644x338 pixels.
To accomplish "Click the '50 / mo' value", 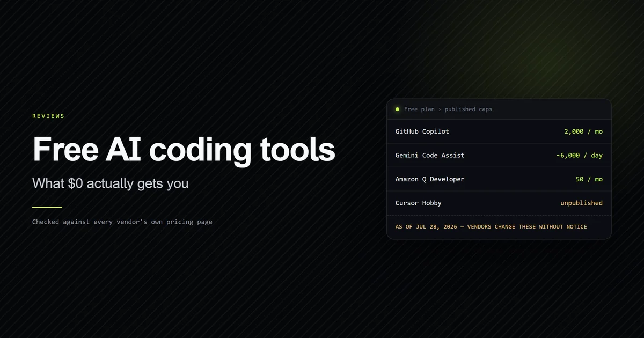I will [589, 179].
